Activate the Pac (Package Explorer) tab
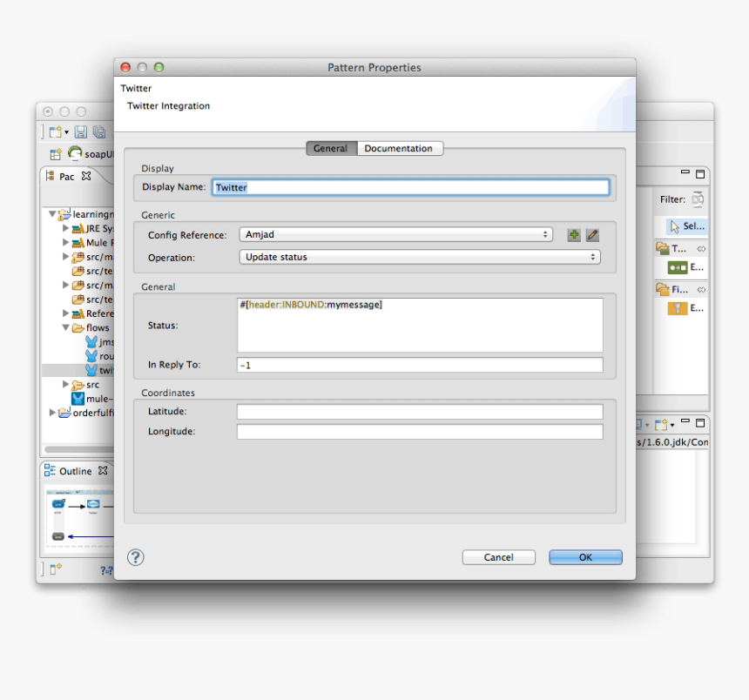Image resolution: width=749 pixels, height=700 pixels. 66,177
